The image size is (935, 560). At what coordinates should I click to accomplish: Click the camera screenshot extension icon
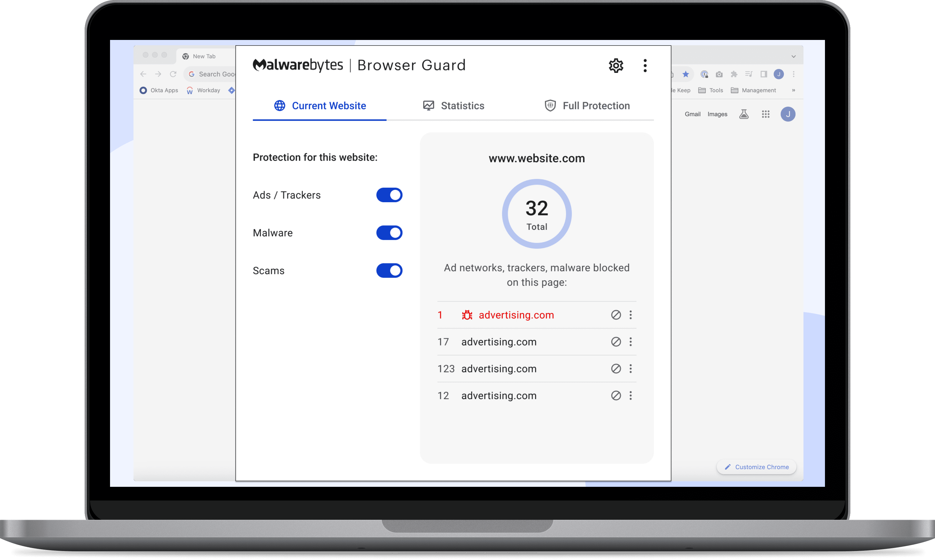point(719,74)
